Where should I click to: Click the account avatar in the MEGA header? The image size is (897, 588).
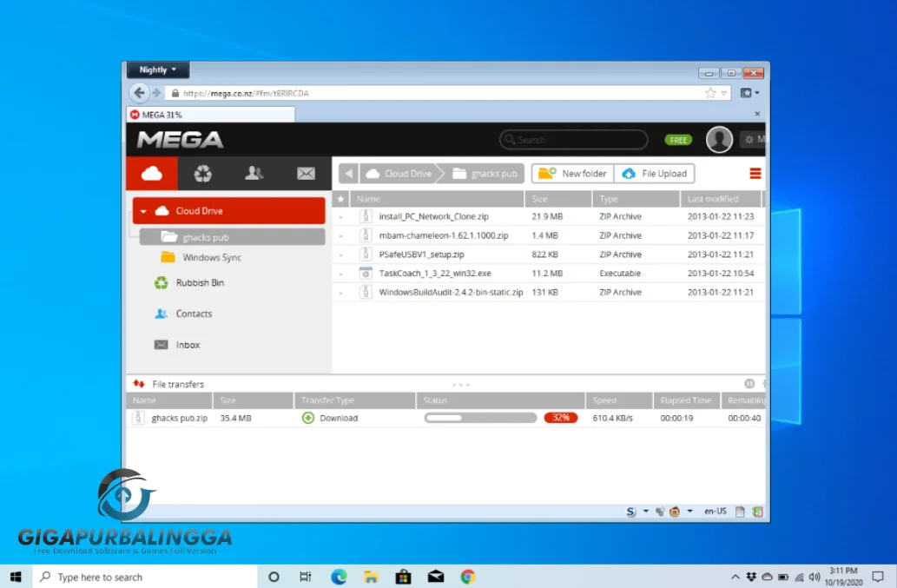(719, 140)
